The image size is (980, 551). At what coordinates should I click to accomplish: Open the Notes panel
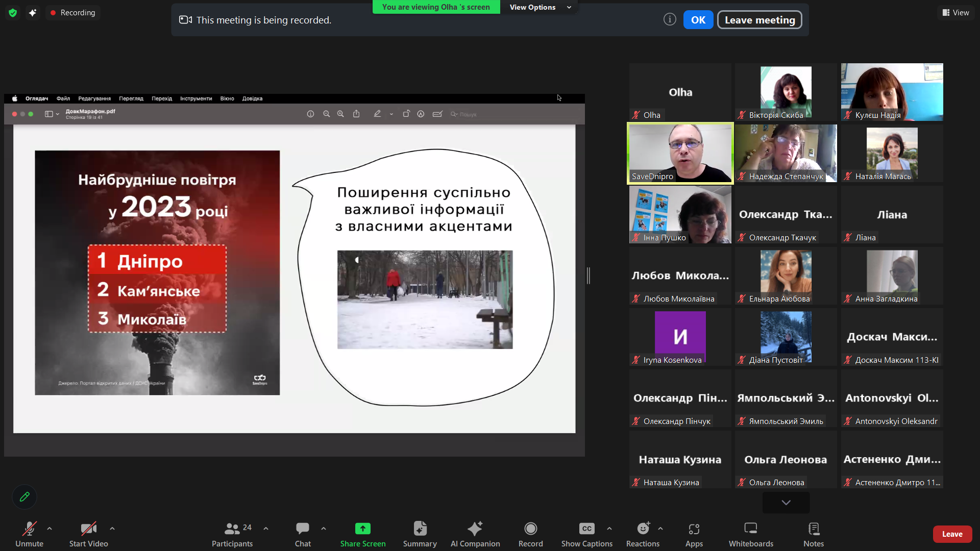pos(813,534)
